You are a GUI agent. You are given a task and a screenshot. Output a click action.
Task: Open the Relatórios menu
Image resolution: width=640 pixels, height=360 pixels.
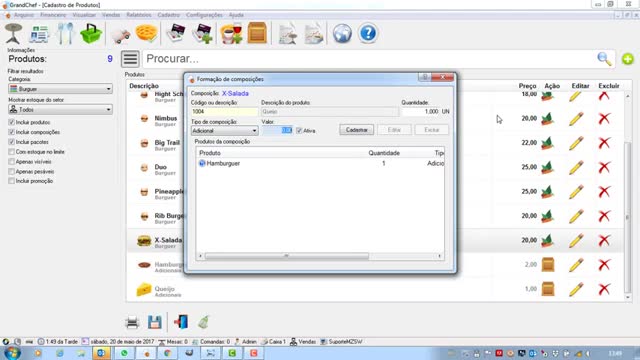coord(138,15)
